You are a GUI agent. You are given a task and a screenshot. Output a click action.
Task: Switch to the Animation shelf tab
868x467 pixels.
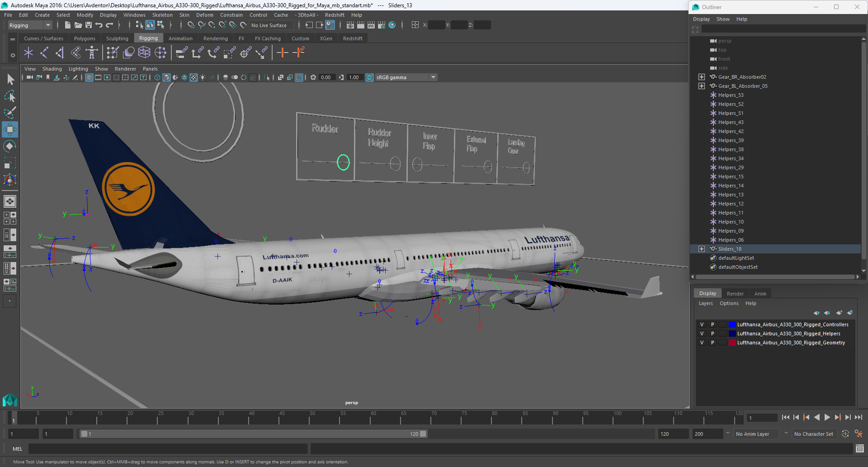click(180, 38)
